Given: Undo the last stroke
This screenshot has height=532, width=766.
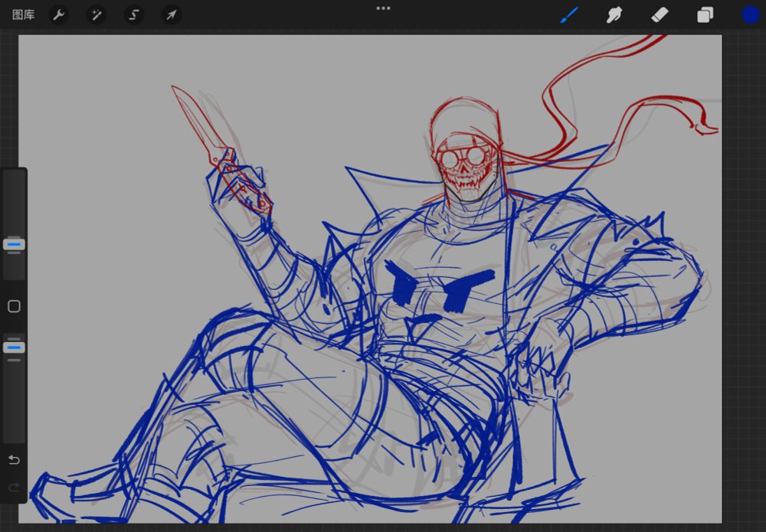Looking at the screenshot, I should pos(14,459).
